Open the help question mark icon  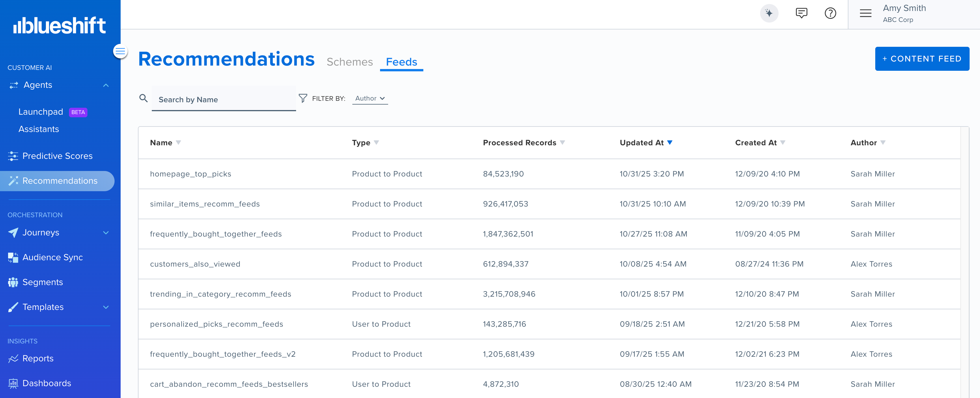tap(831, 13)
